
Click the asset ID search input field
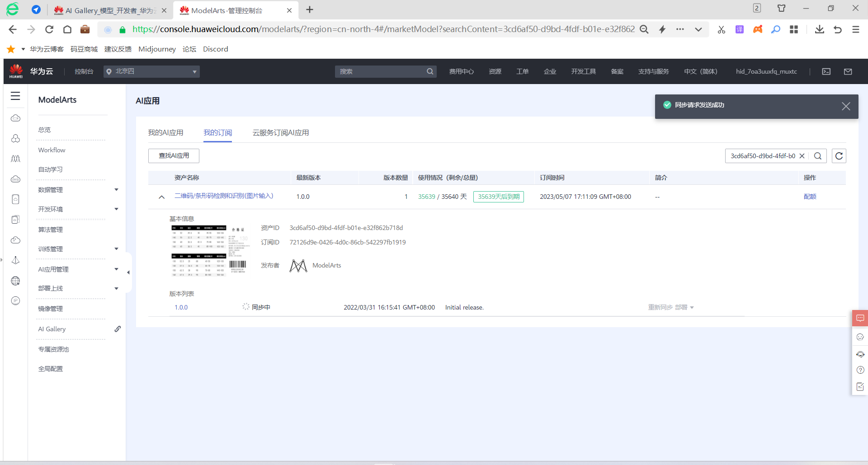coord(763,156)
